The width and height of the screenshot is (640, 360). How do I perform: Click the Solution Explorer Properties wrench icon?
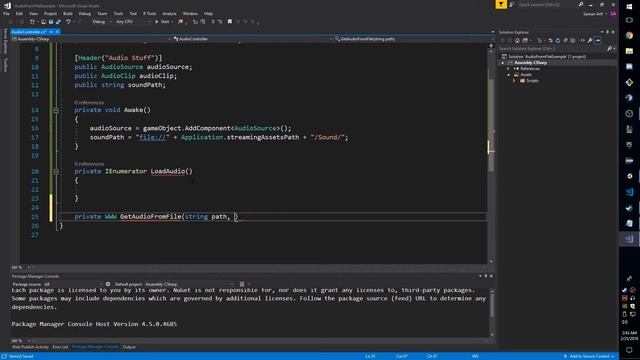coord(590,40)
